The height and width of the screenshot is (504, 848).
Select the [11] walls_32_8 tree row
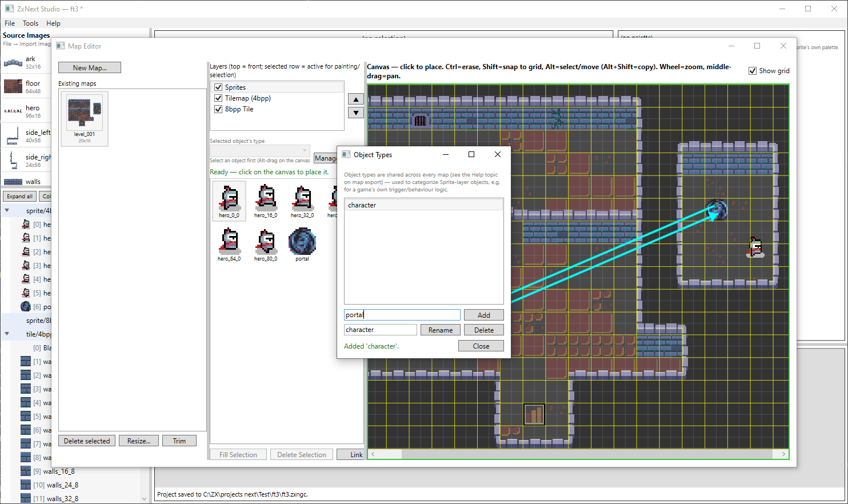[55, 499]
